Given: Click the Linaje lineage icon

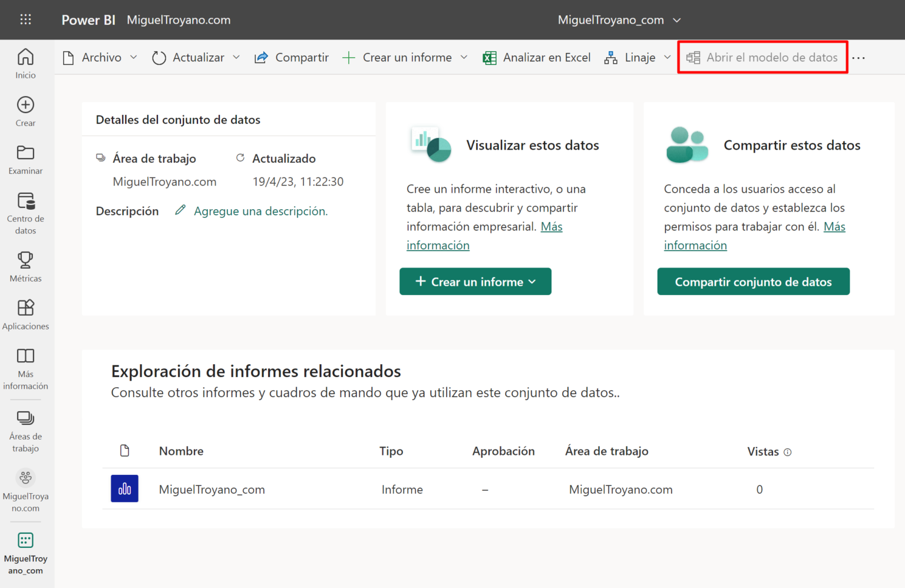Looking at the screenshot, I should [611, 58].
